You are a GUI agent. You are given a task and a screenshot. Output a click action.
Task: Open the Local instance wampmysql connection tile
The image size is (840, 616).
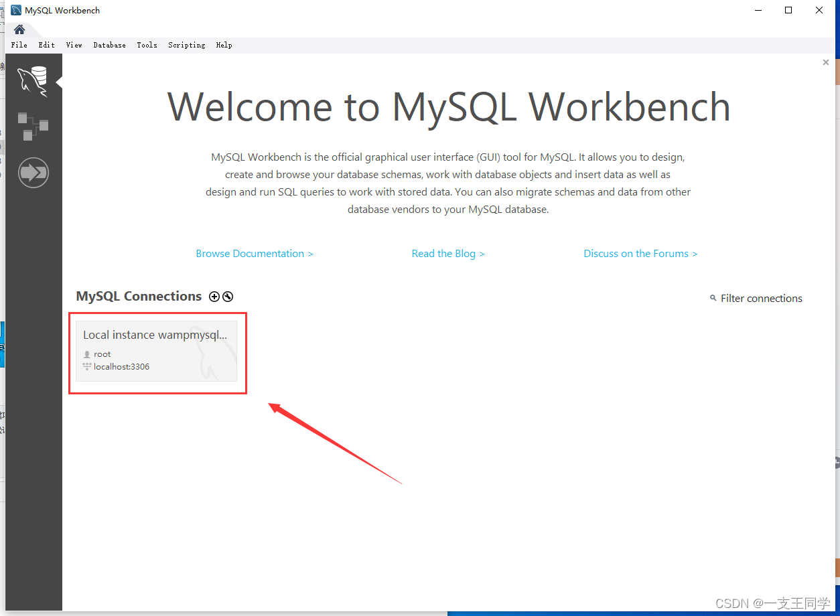(156, 350)
